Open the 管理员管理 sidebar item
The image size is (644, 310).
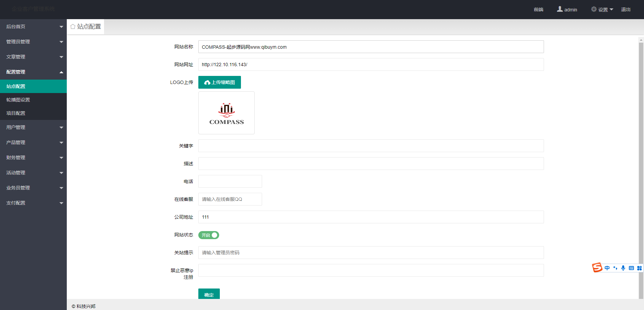coord(33,42)
